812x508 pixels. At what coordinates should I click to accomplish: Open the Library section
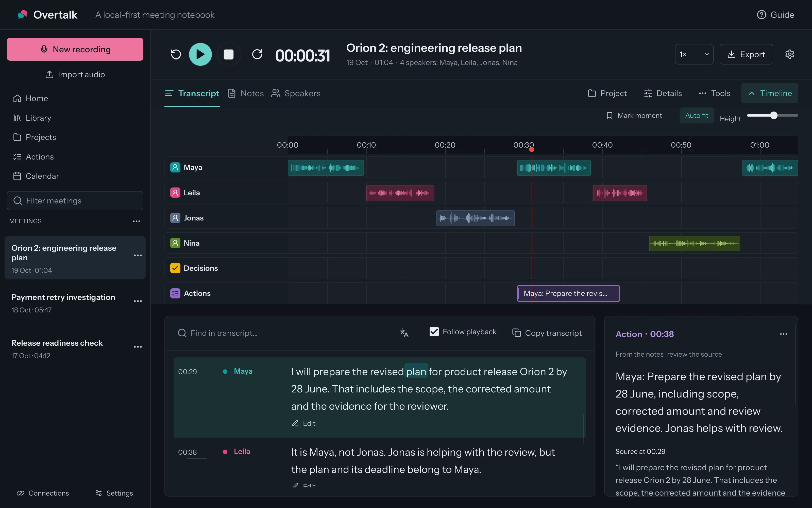pyautogui.click(x=32, y=118)
